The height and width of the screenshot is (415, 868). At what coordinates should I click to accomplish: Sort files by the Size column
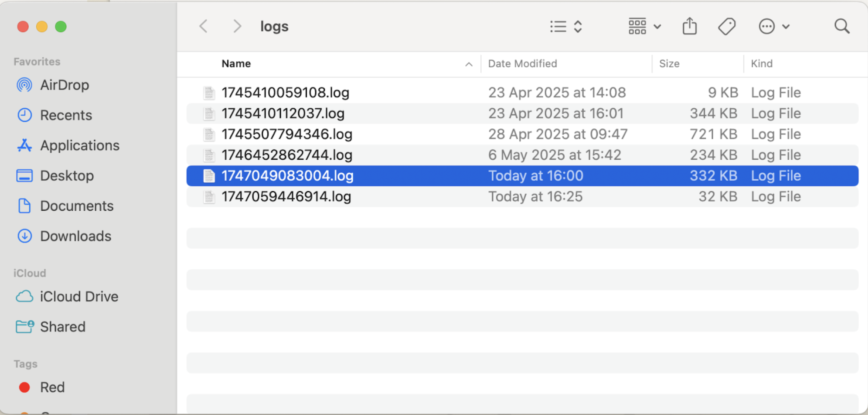(x=669, y=64)
